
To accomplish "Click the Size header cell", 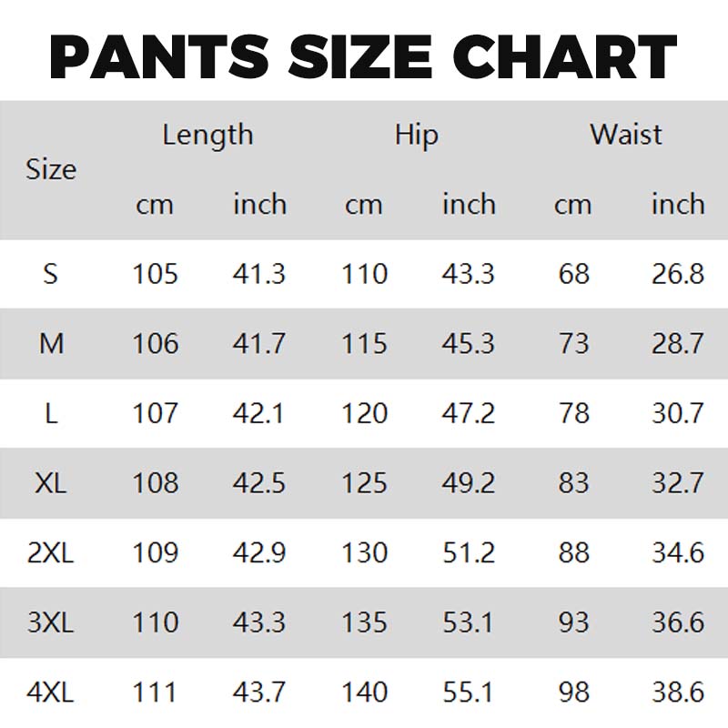I will click(51, 170).
